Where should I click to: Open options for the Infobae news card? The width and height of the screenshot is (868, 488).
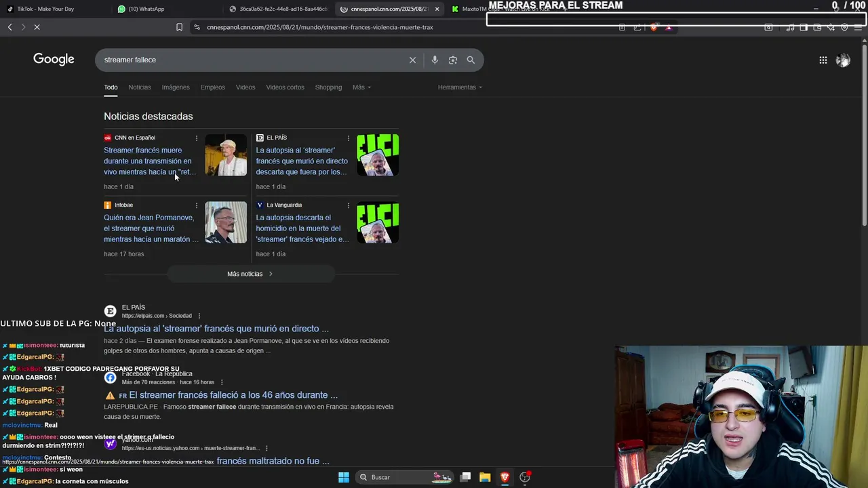197,205
